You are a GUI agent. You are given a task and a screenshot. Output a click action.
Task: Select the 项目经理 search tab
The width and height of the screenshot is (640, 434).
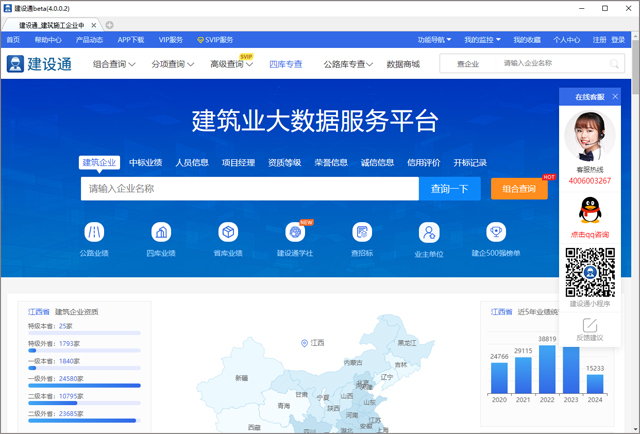pos(238,162)
